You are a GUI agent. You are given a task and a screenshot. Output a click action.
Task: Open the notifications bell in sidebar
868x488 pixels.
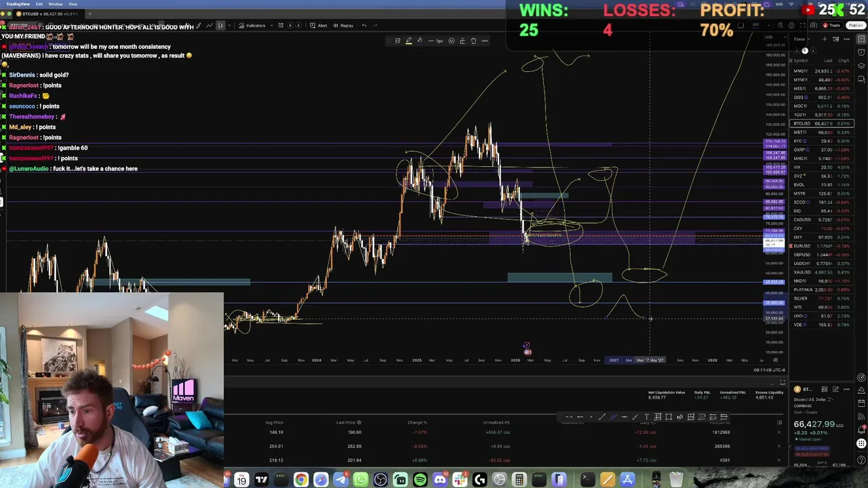(x=861, y=429)
